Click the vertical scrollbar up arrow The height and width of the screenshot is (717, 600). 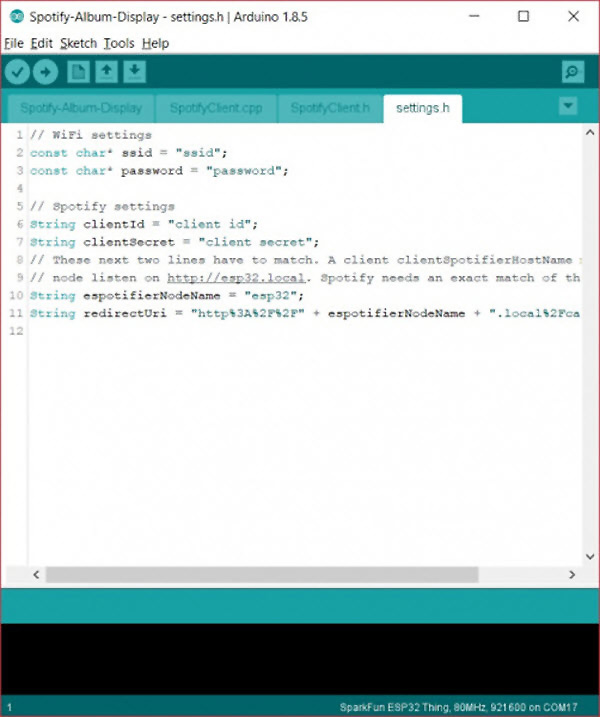590,133
